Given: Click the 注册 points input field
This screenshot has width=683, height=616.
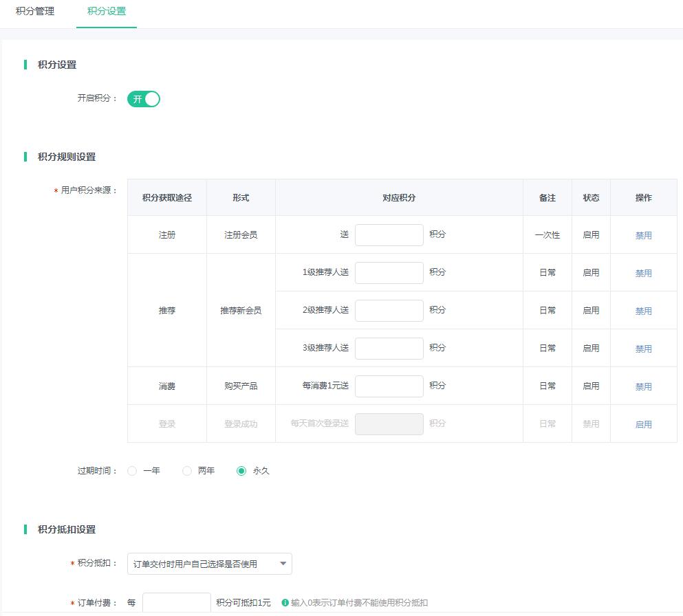Looking at the screenshot, I should point(389,235).
